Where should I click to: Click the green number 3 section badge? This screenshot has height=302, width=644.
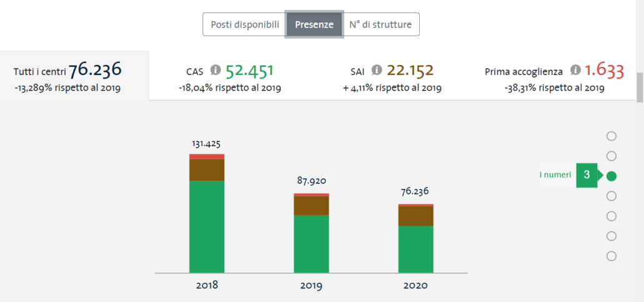tap(586, 175)
